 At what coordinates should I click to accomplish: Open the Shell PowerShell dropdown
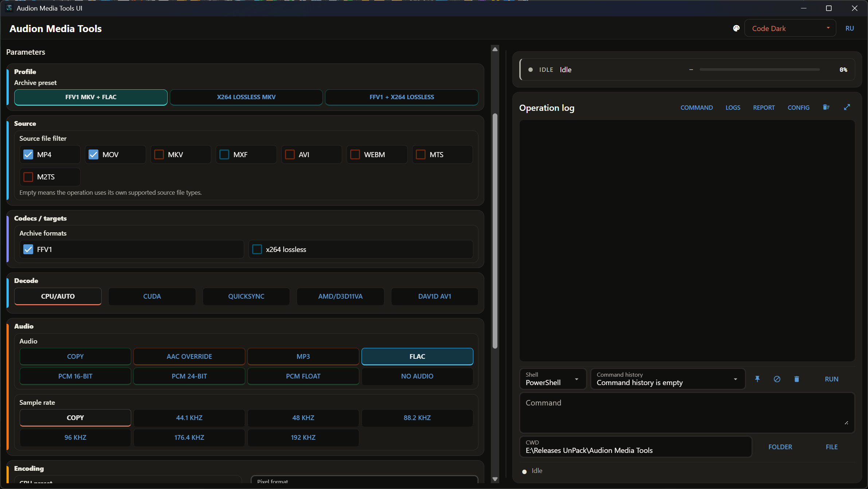552,379
